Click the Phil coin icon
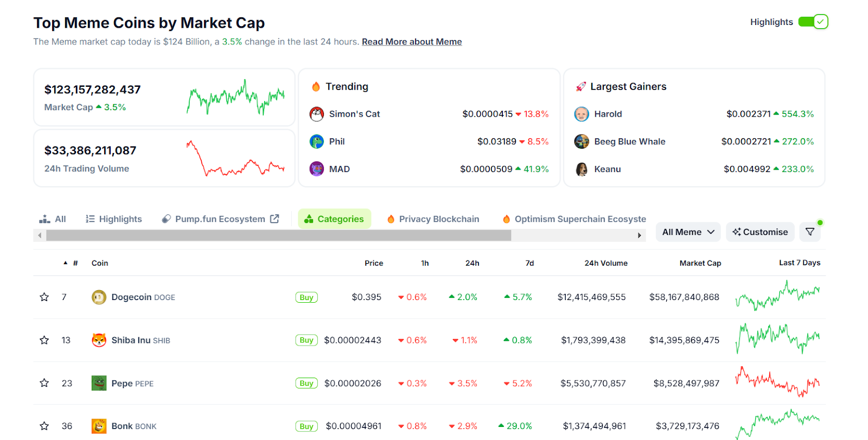 316,142
